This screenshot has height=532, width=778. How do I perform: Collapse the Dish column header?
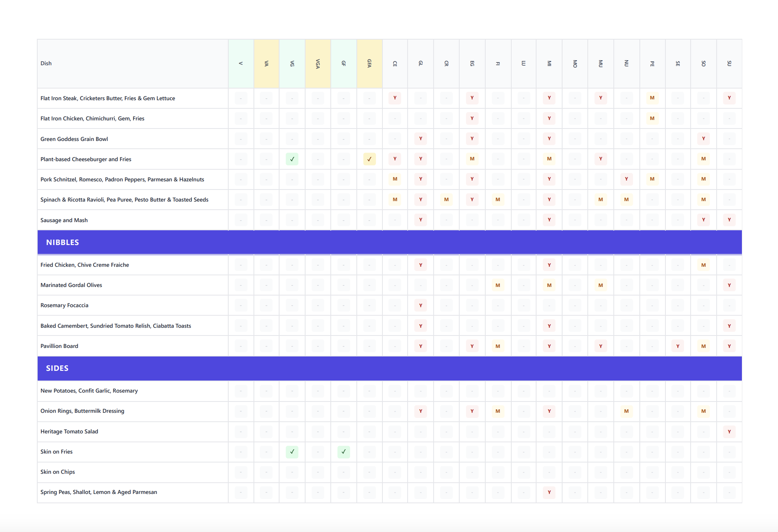click(46, 63)
